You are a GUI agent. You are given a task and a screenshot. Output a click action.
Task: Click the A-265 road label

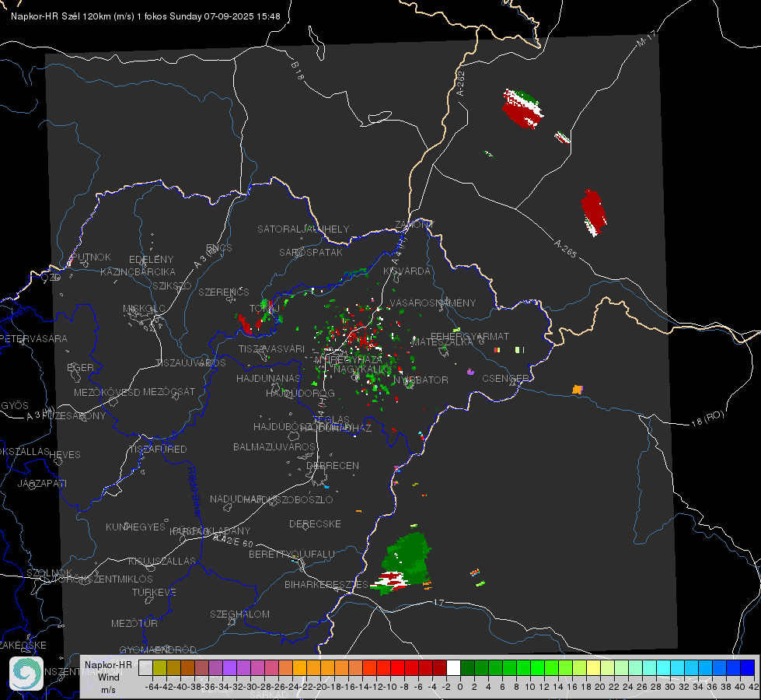(x=565, y=249)
